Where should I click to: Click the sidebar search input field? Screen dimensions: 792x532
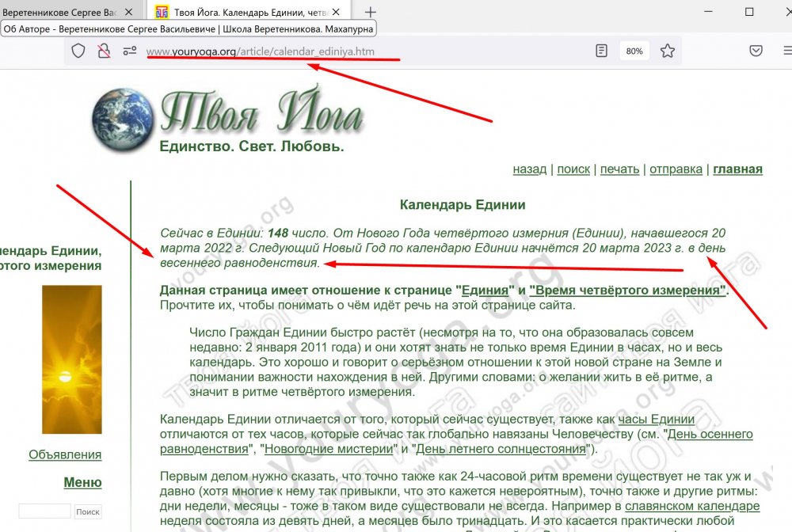(44, 511)
